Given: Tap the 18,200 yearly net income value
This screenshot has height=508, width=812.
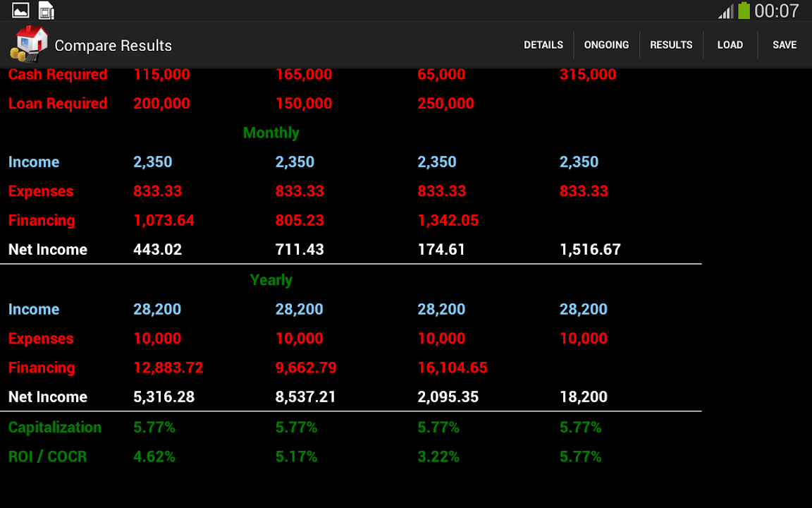Looking at the screenshot, I should tap(583, 397).
